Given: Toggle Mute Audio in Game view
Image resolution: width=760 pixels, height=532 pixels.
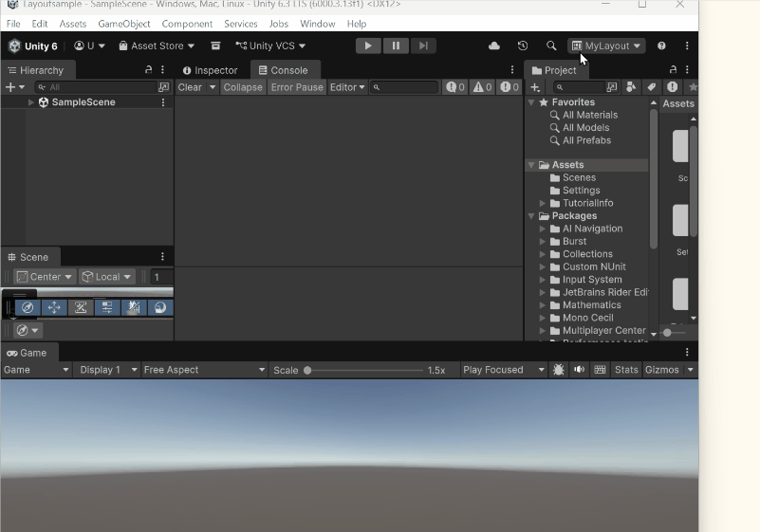Looking at the screenshot, I should tap(579, 370).
